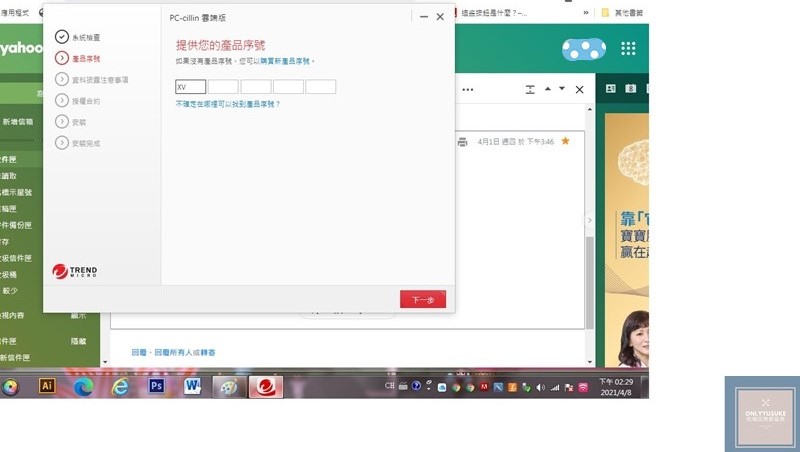The width and height of the screenshot is (800, 452).
Task: Click the 新增信箱 entry in Yahoo Mail sidebar
Action: 17,122
